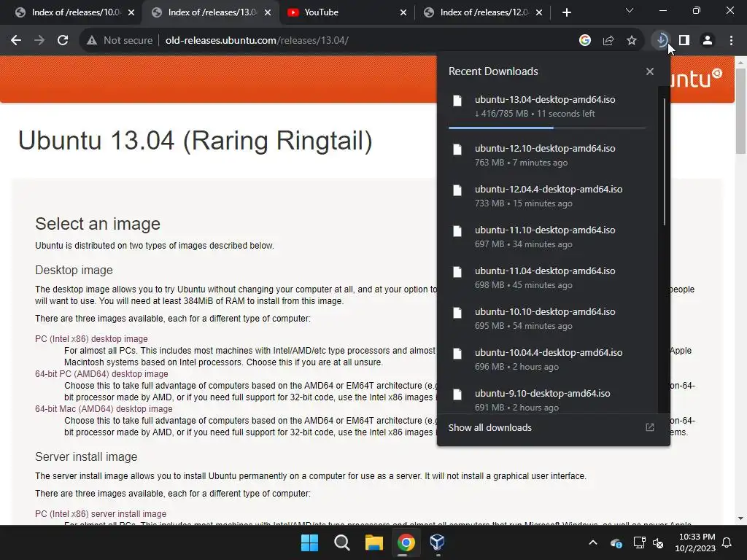
Task: Click the Chrome taskbar icon
Action: pyautogui.click(x=406, y=542)
